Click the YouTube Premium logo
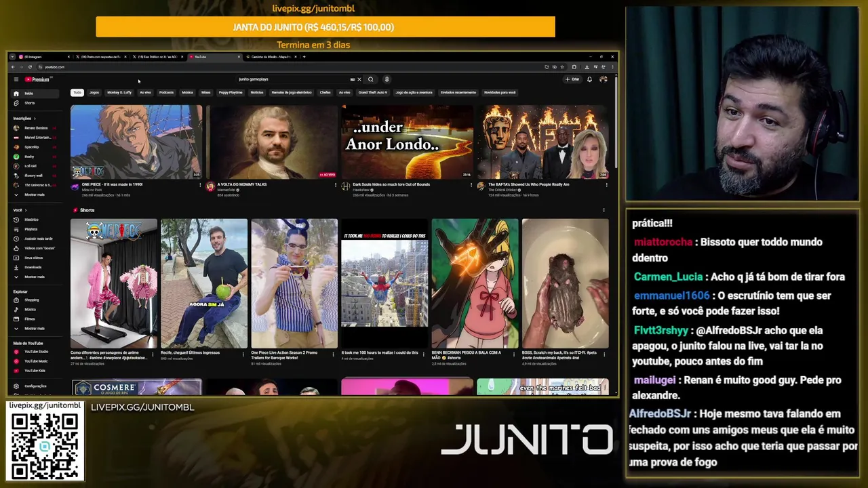868x488 pixels. (37, 79)
